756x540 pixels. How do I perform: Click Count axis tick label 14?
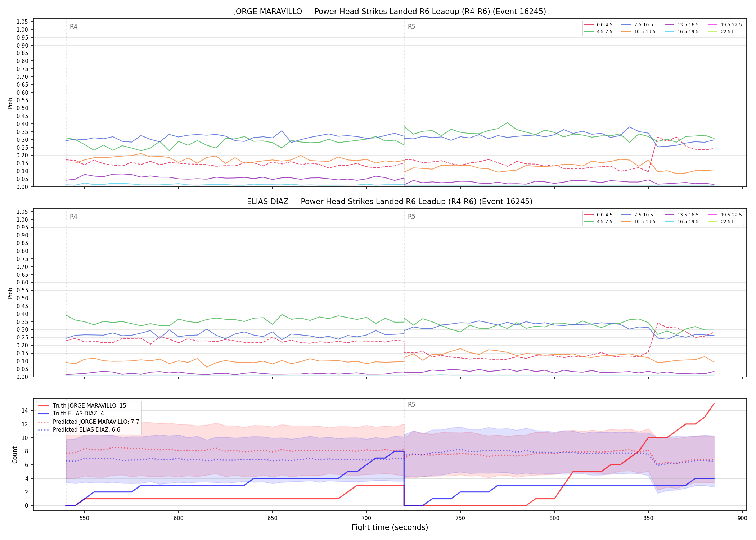pyautogui.click(x=24, y=410)
